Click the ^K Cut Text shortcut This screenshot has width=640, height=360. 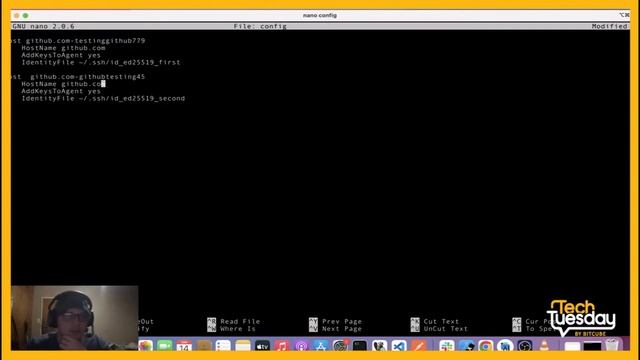click(x=435, y=322)
